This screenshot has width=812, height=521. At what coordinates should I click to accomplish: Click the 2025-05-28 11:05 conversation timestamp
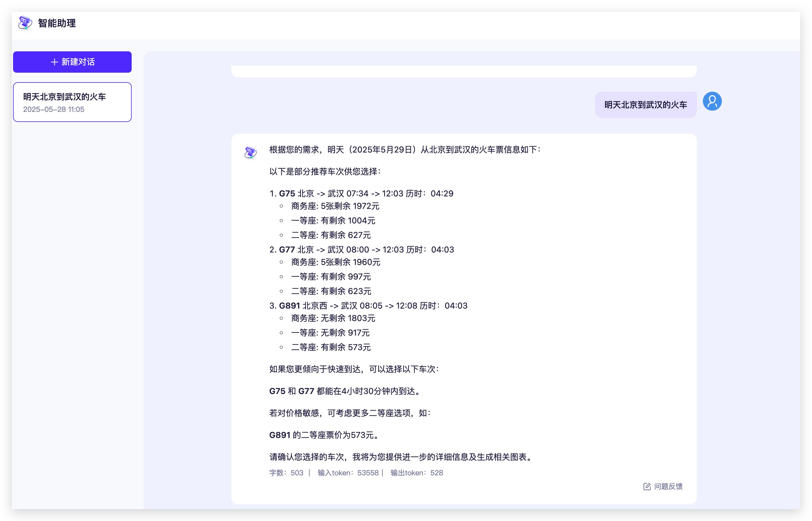[53, 109]
